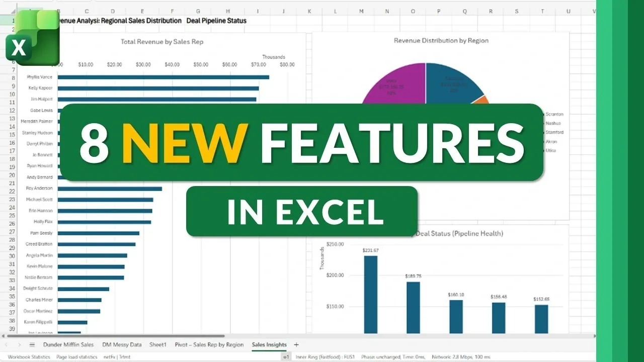Open Workbook Statistics in status bar
The width and height of the screenshot is (644, 362).
tap(29, 357)
